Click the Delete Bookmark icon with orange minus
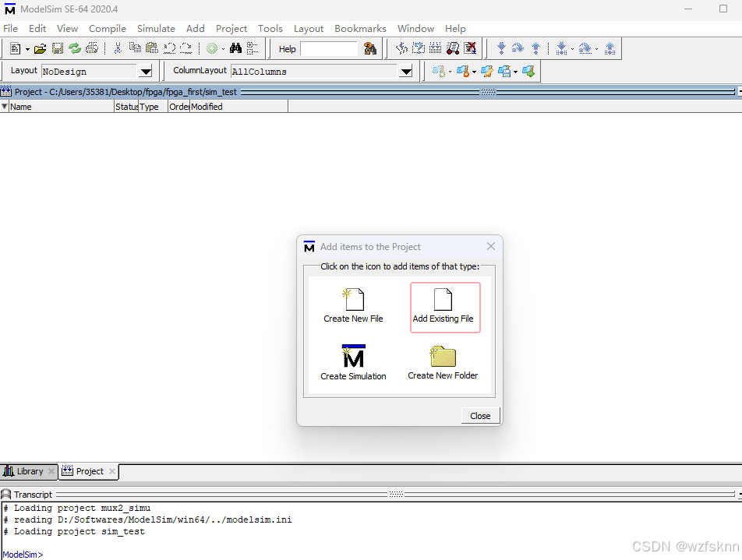 pos(463,72)
